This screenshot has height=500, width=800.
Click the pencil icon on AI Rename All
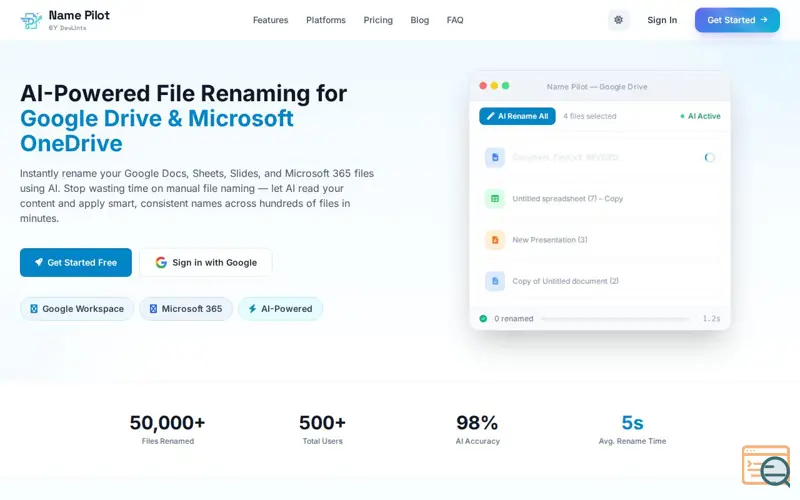tap(490, 116)
